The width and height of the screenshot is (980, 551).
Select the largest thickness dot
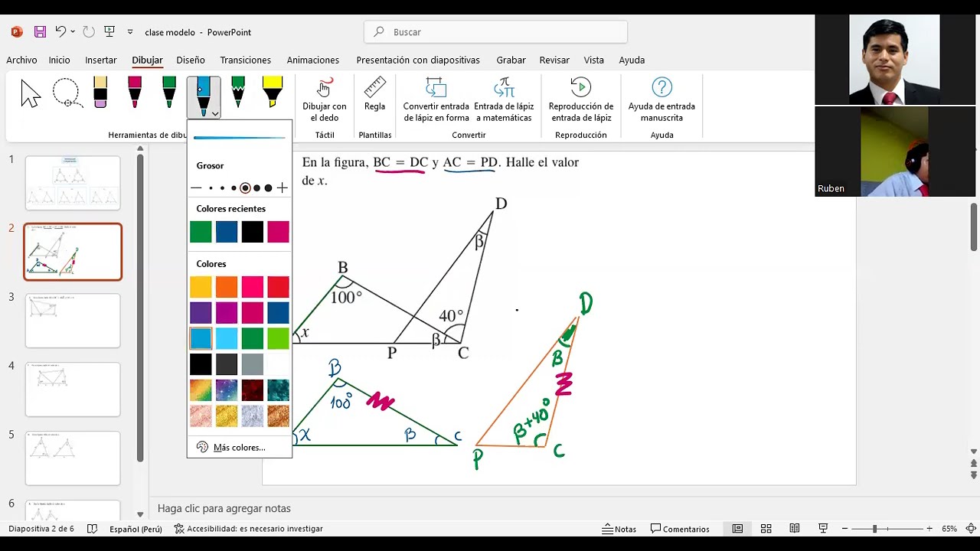(268, 188)
